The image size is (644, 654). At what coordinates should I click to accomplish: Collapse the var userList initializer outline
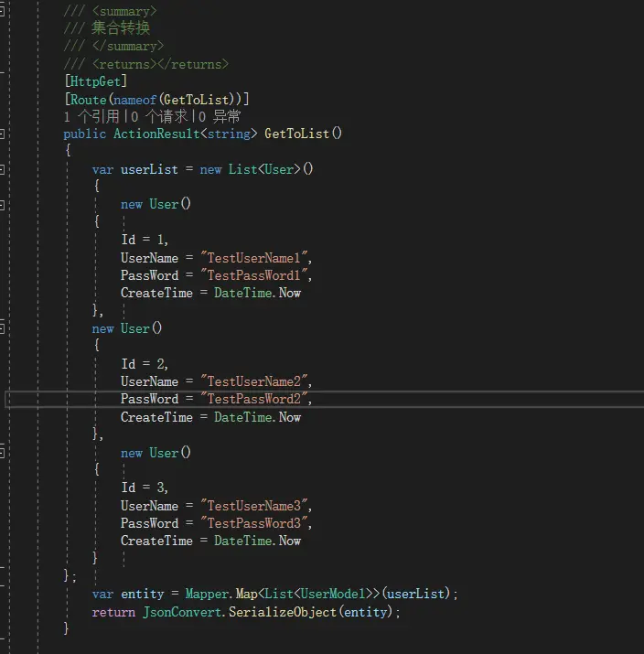tap(2, 169)
